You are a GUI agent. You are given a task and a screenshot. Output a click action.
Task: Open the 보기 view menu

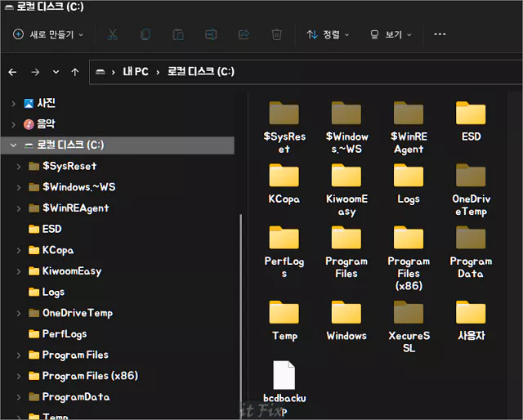[x=391, y=34]
